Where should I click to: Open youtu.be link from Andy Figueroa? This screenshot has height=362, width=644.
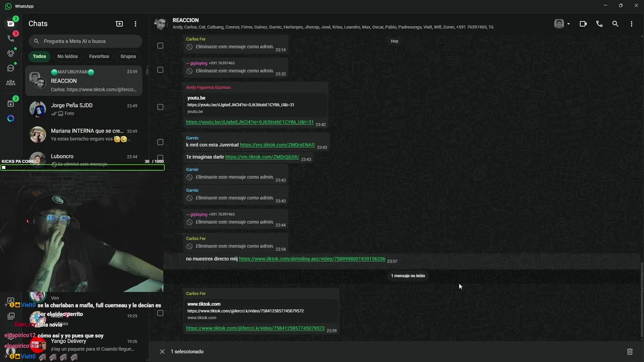250,122
